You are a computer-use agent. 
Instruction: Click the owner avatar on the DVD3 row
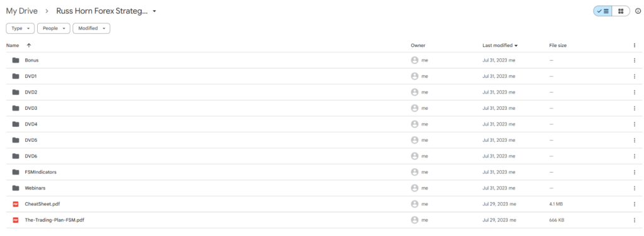414,108
